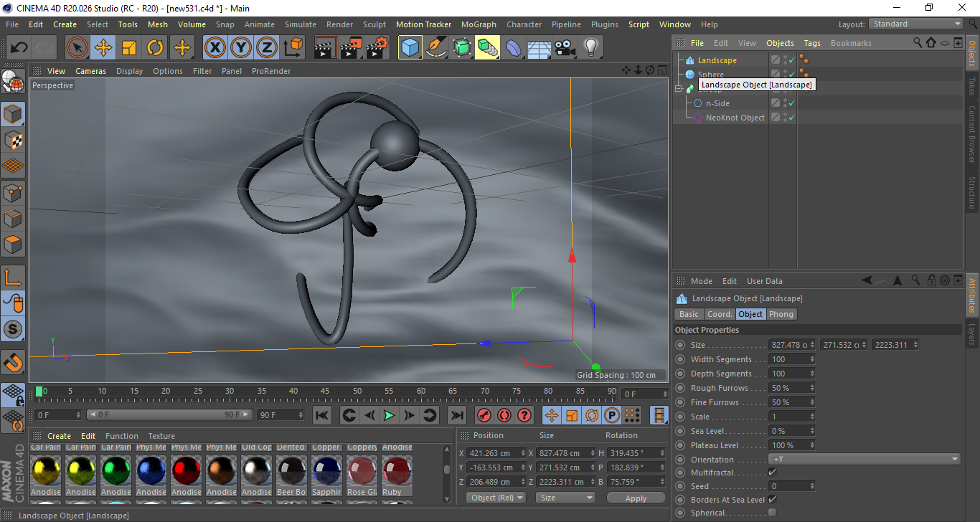Click the Apply button
Image resolution: width=980 pixels, height=522 pixels.
tap(636, 498)
